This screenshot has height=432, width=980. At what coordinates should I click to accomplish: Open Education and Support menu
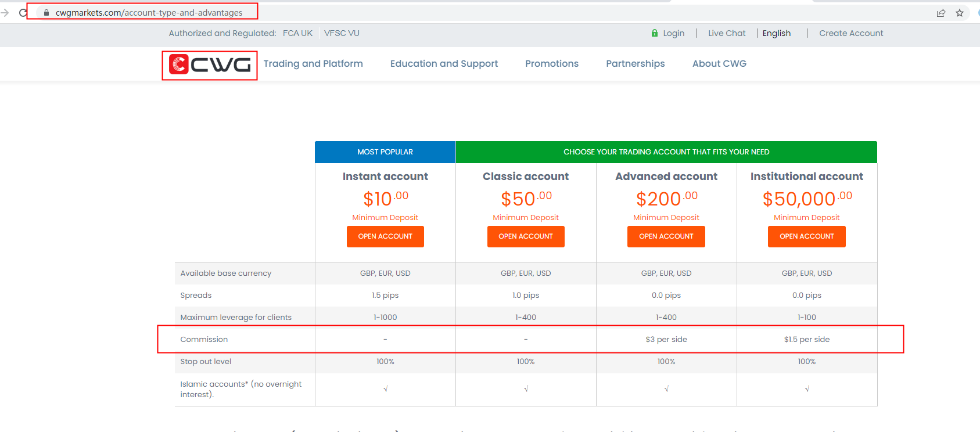(x=444, y=64)
